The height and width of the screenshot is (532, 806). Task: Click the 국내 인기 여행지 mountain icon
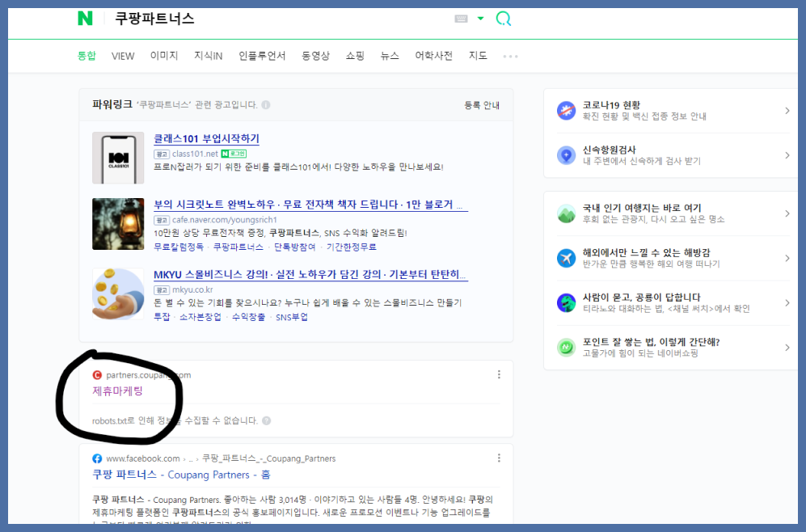pyautogui.click(x=567, y=213)
